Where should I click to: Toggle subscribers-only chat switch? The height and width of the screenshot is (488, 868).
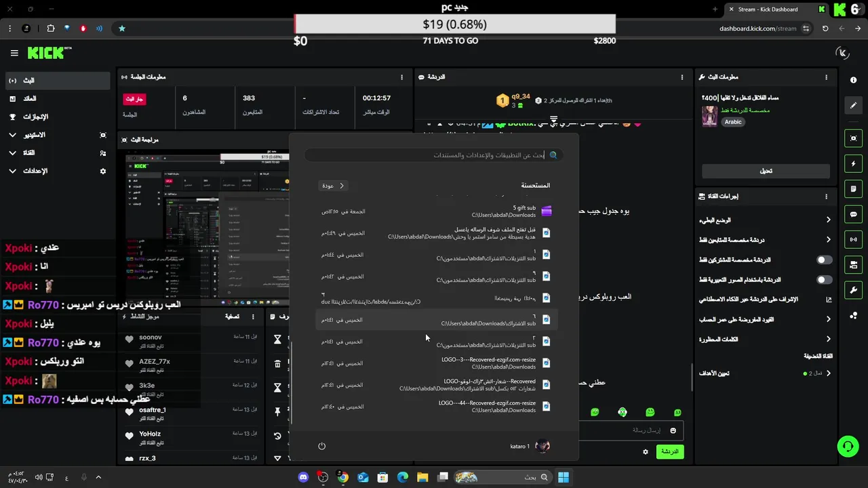pos(825,260)
